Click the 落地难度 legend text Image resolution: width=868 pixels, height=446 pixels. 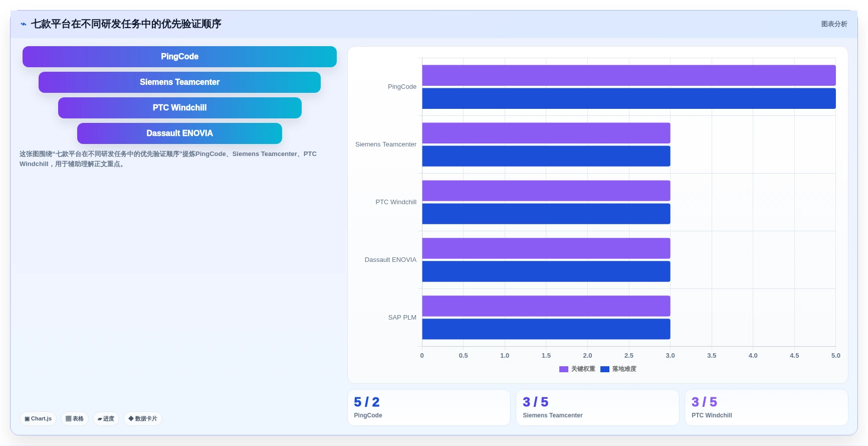click(624, 369)
